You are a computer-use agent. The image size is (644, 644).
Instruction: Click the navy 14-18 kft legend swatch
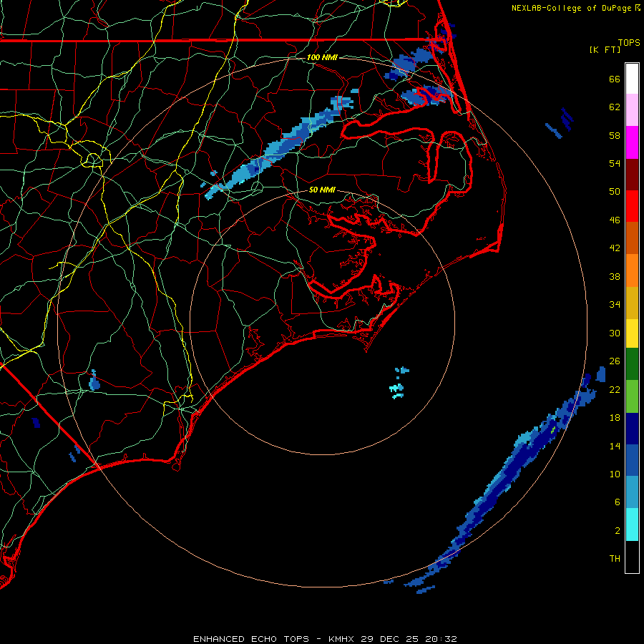632,429
